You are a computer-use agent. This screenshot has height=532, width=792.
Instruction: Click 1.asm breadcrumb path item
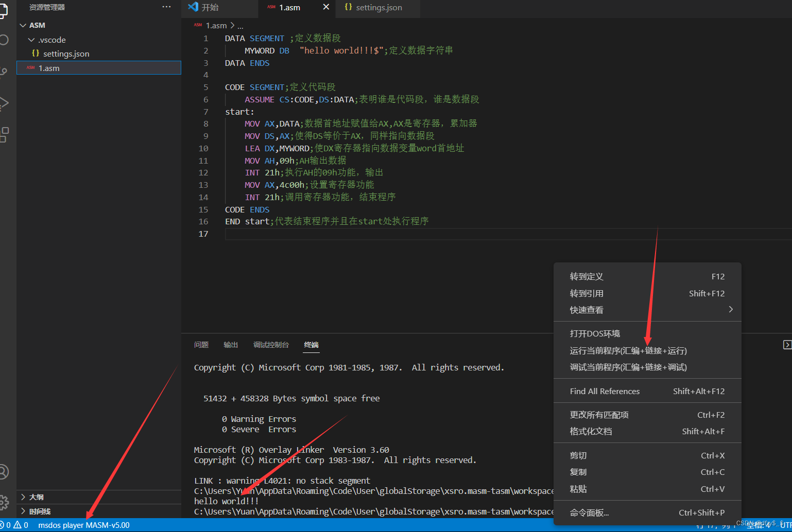[216, 25]
